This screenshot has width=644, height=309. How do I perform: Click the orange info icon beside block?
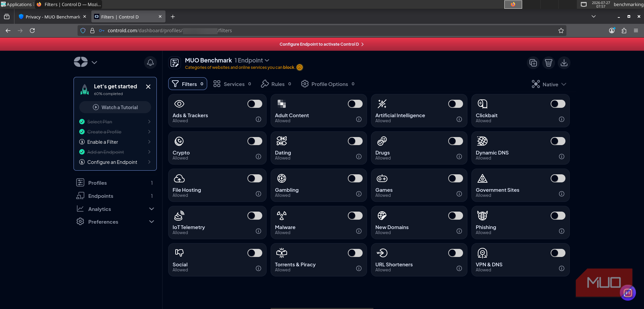point(300,67)
